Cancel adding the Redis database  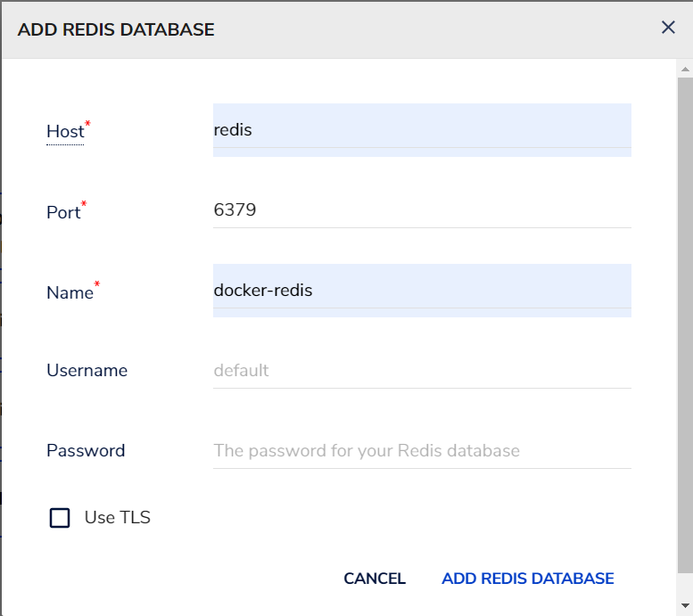375,579
